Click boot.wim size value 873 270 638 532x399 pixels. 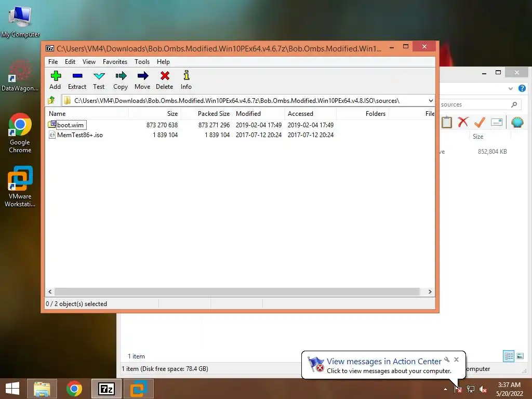click(x=162, y=125)
